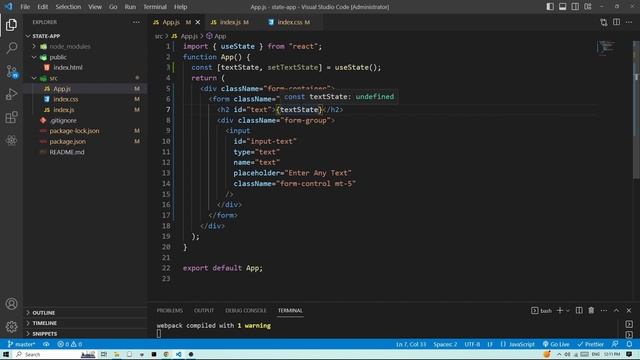Click Go Live in status bar
This screenshot has width=640, height=360.
click(556, 344)
